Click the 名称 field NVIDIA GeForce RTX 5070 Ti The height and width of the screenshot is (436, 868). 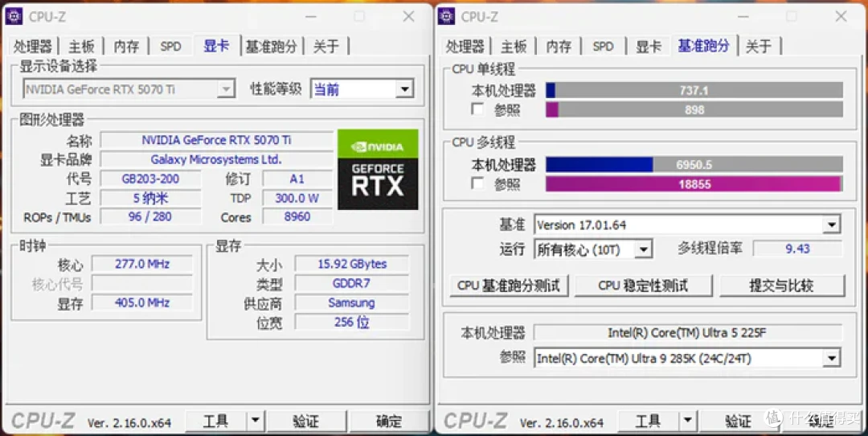pyautogui.click(x=216, y=140)
